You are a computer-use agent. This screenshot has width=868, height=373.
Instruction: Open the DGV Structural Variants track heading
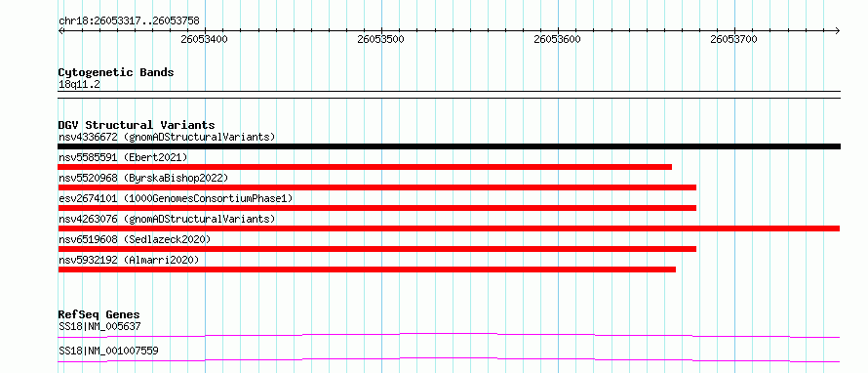tap(137, 125)
